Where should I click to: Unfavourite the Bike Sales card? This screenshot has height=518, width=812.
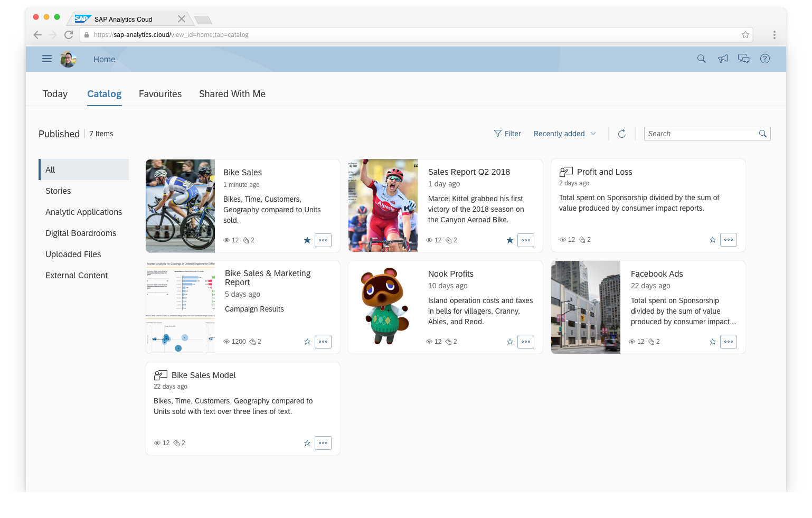tap(307, 240)
